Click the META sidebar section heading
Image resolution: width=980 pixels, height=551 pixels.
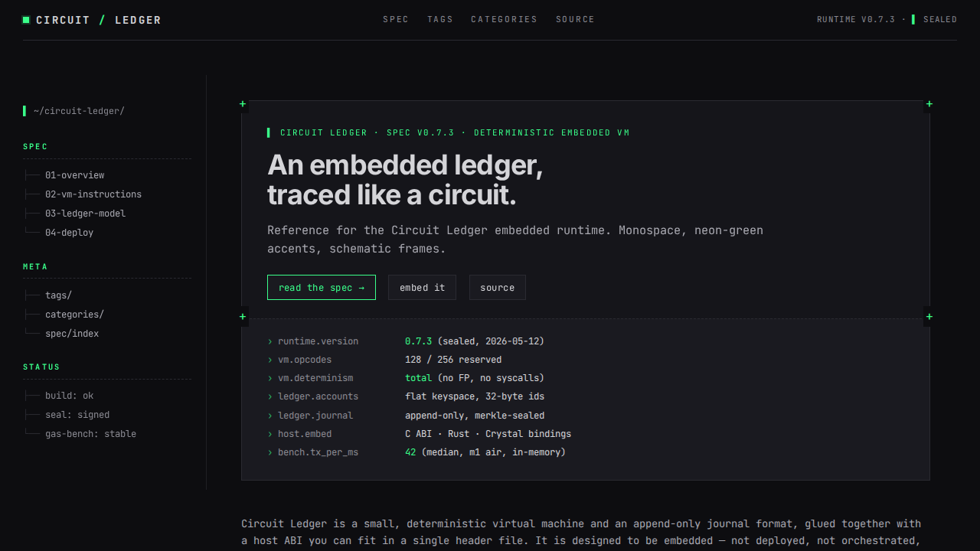point(35,267)
